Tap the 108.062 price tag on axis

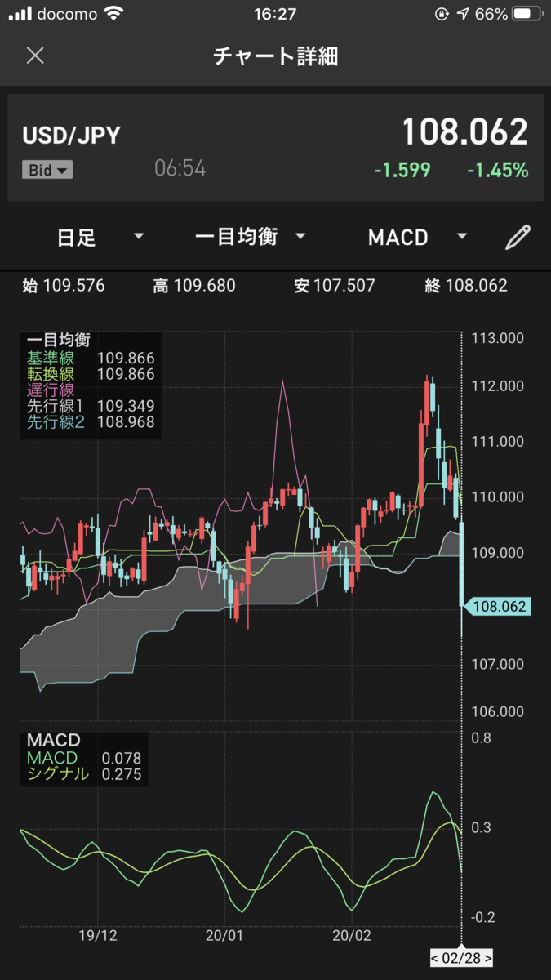pyautogui.click(x=497, y=607)
